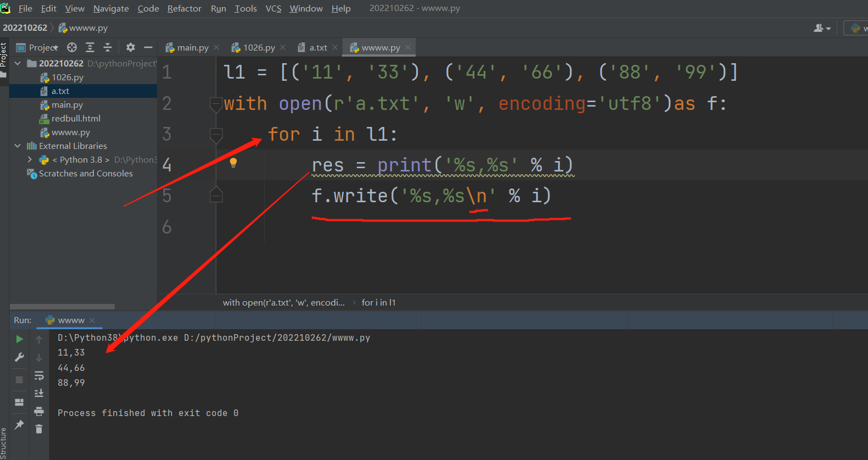The width and height of the screenshot is (868, 460).
Task: Select main.py in the project tree
Action: point(67,104)
